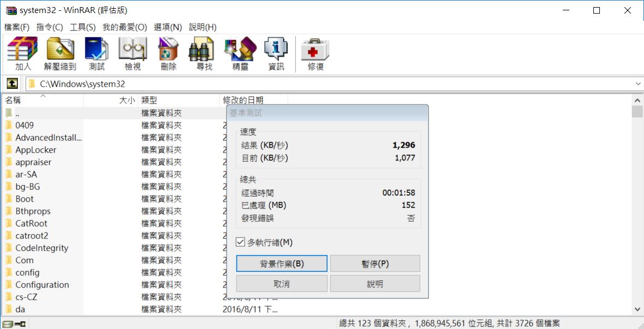Viewport: 644px width, 329px height.
Task: Select the config folder icon
Action: (x=9, y=272)
